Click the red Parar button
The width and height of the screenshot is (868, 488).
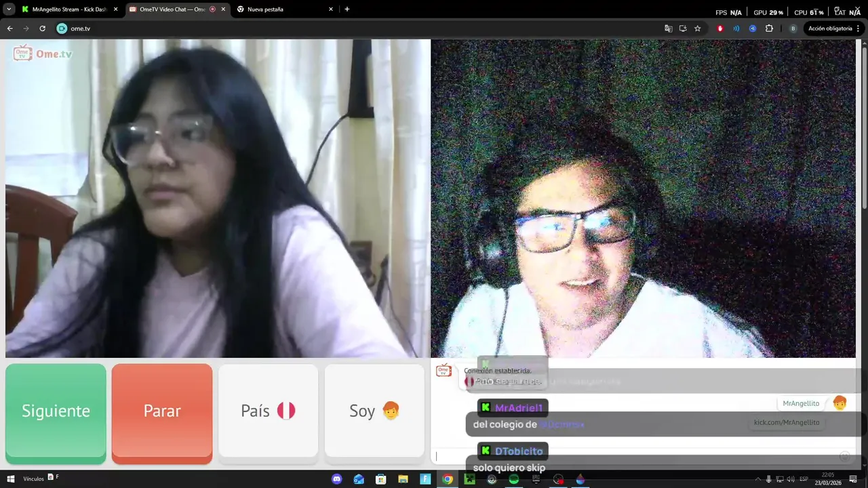[x=162, y=413]
